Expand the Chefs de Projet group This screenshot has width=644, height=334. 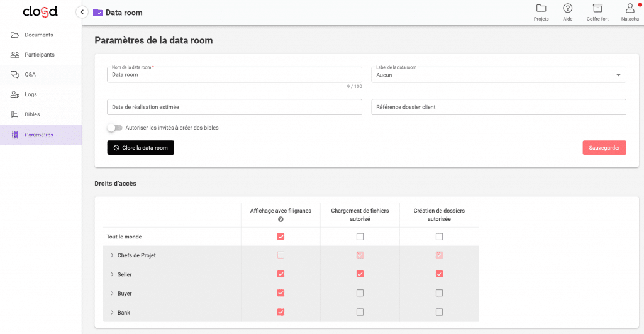(x=112, y=255)
